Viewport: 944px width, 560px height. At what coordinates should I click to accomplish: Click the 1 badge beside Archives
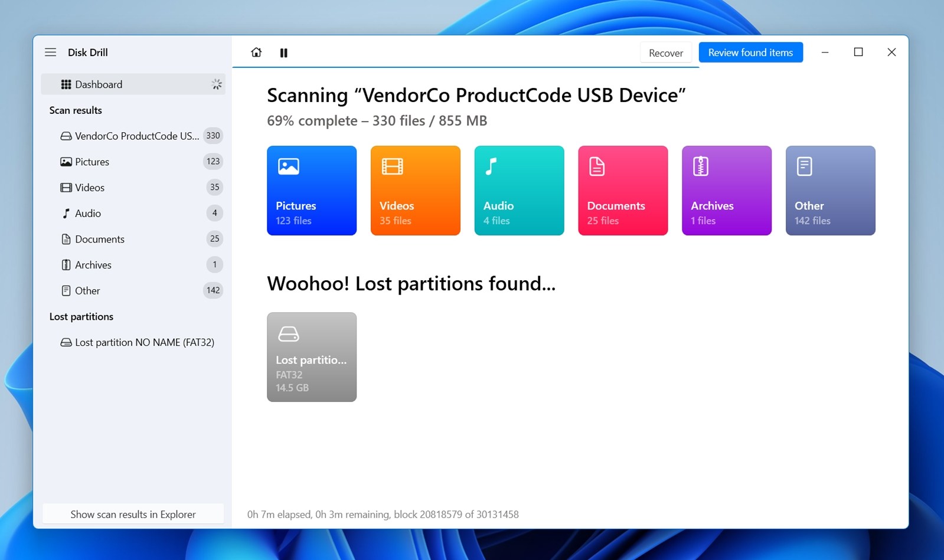point(215,265)
